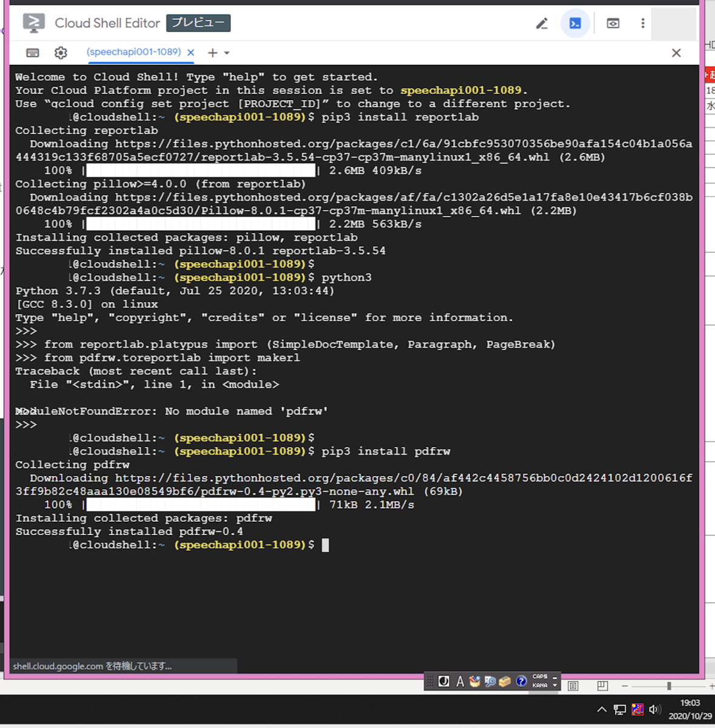Toggle KANA mode on the IME bar

point(540,685)
